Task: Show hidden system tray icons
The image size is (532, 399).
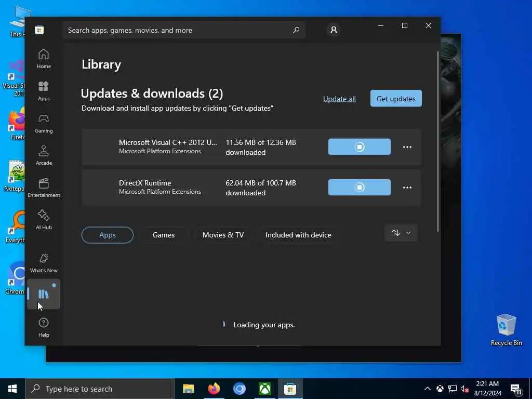Action: click(x=428, y=389)
